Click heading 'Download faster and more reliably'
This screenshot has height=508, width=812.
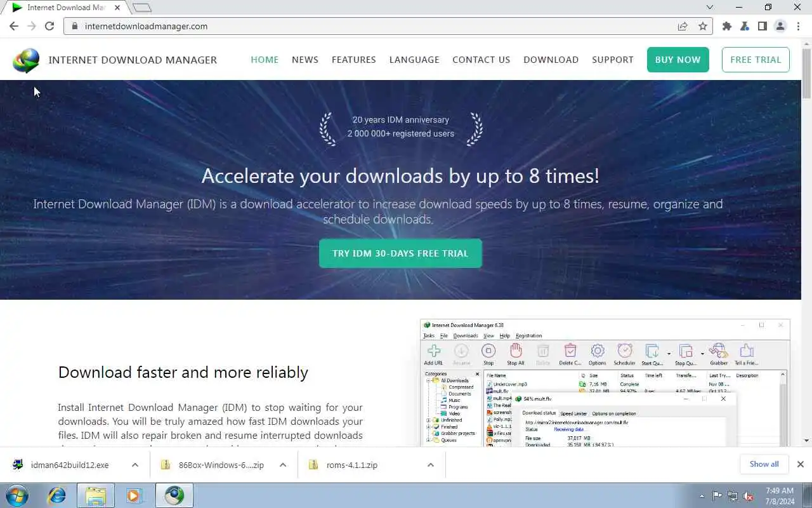pos(183,372)
